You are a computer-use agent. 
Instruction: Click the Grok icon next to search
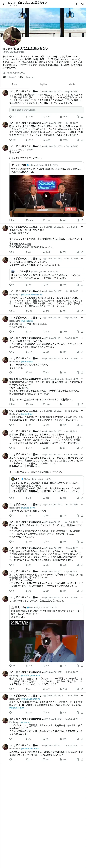(76, 4)
